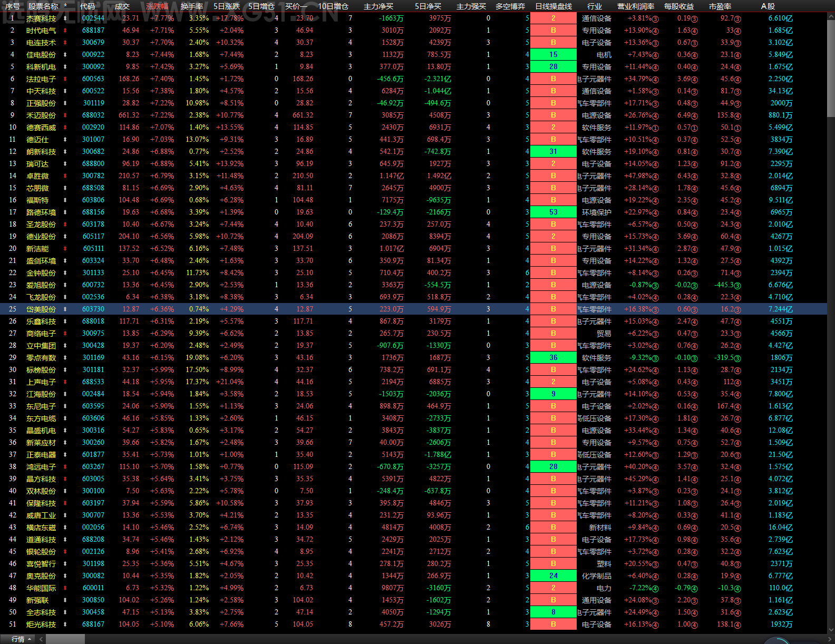Click the 行业 column header

[595, 6]
